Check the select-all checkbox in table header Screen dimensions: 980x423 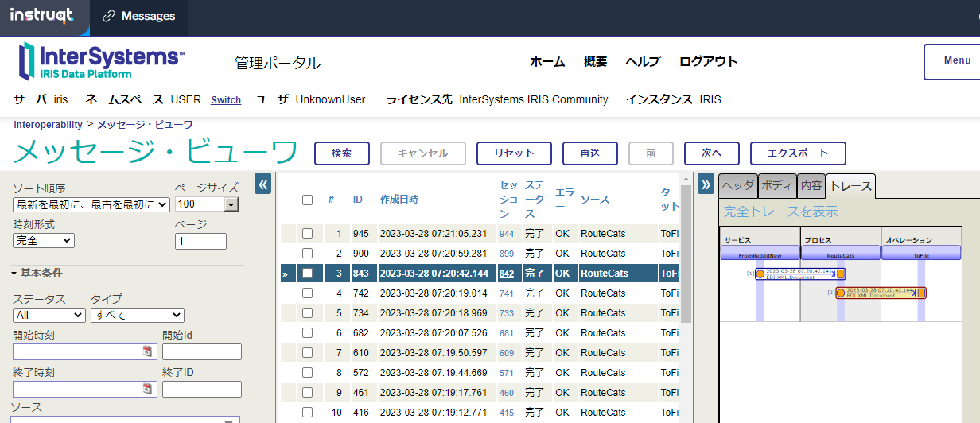click(x=308, y=200)
